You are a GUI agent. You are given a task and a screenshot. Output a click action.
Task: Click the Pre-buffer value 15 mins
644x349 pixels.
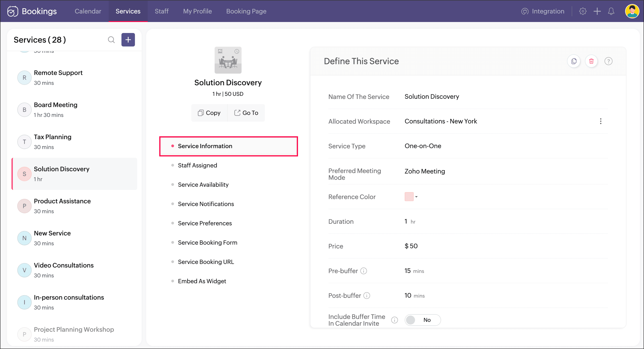414,271
